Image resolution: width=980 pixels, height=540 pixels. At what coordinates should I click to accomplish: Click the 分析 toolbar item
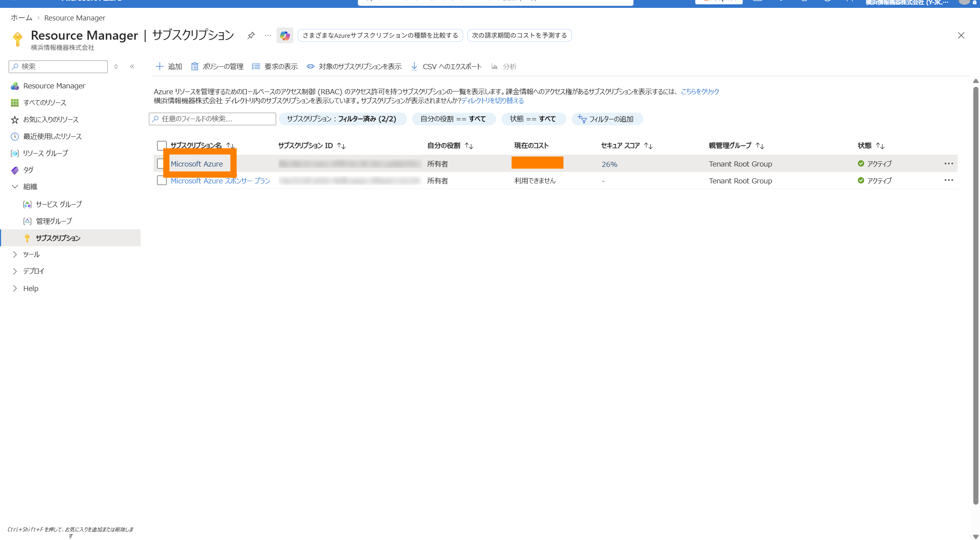pyautogui.click(x=504, y=66)
